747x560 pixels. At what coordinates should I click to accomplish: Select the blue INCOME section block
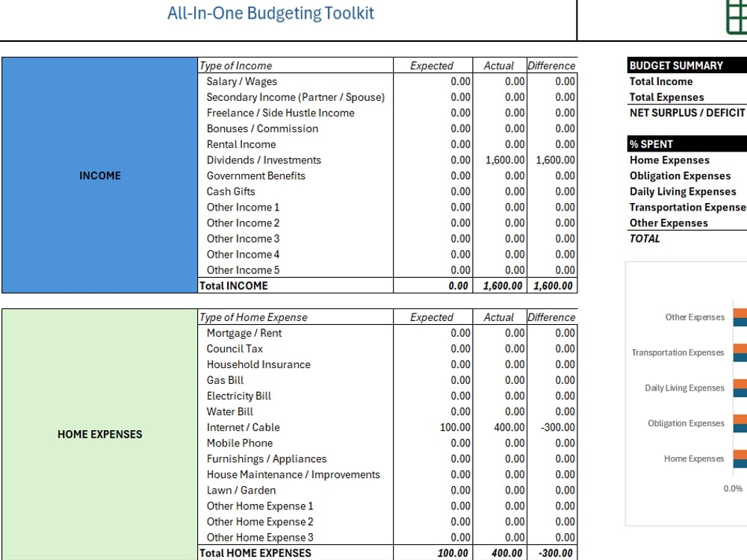(x=99, y=175)
